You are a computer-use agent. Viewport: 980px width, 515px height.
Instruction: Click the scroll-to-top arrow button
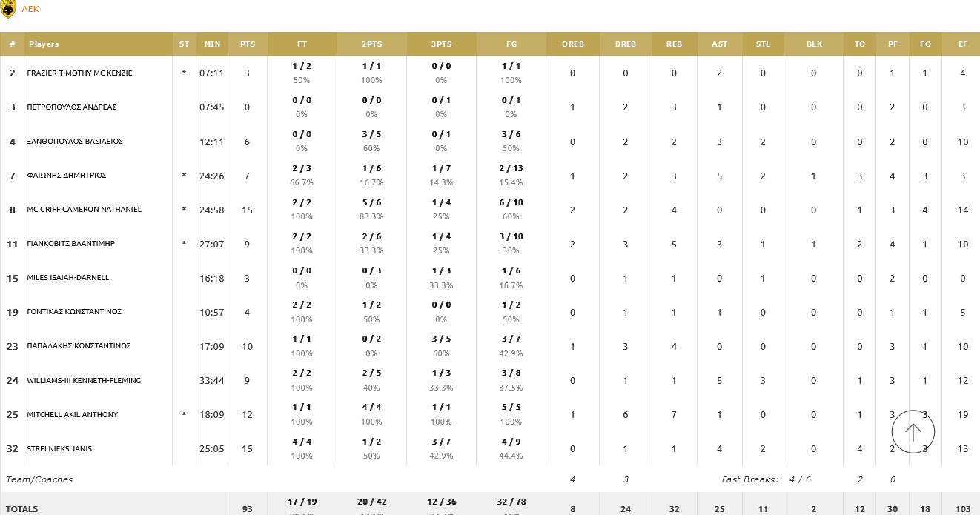coord(913,431)
